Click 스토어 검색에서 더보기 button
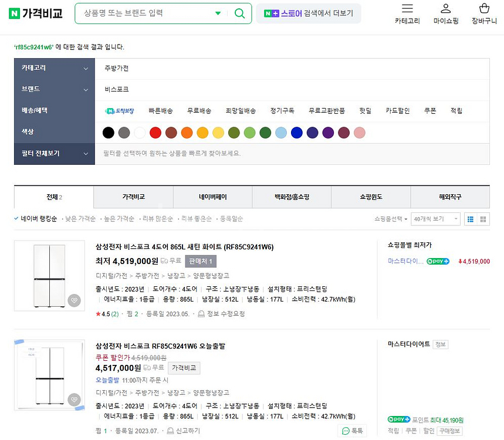Viewport: 504px width, 440px height. click(309, 13)
